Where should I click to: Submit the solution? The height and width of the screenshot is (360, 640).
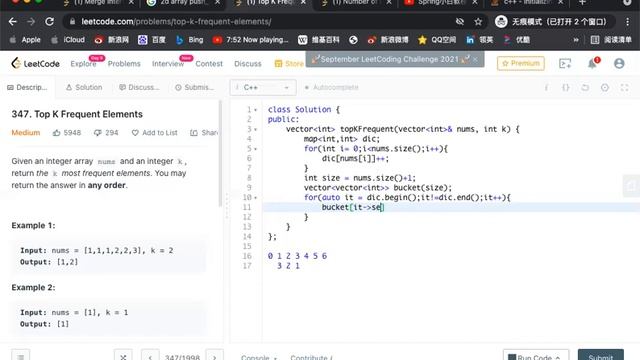point(600,356)
